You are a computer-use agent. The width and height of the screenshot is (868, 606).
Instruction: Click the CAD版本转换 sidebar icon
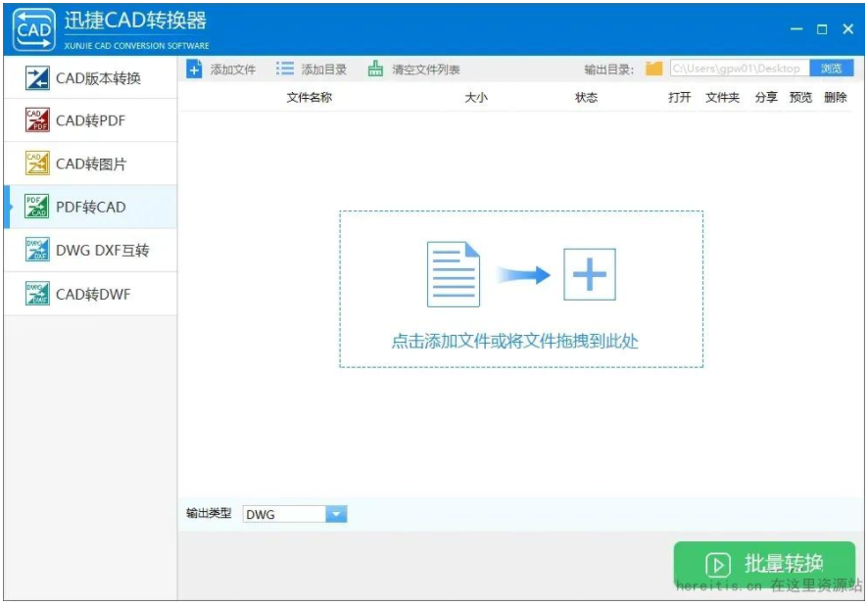click(37, 78)
